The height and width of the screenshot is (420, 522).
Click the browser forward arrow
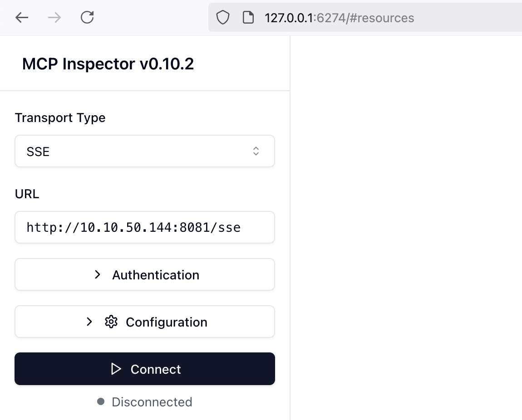54,18
